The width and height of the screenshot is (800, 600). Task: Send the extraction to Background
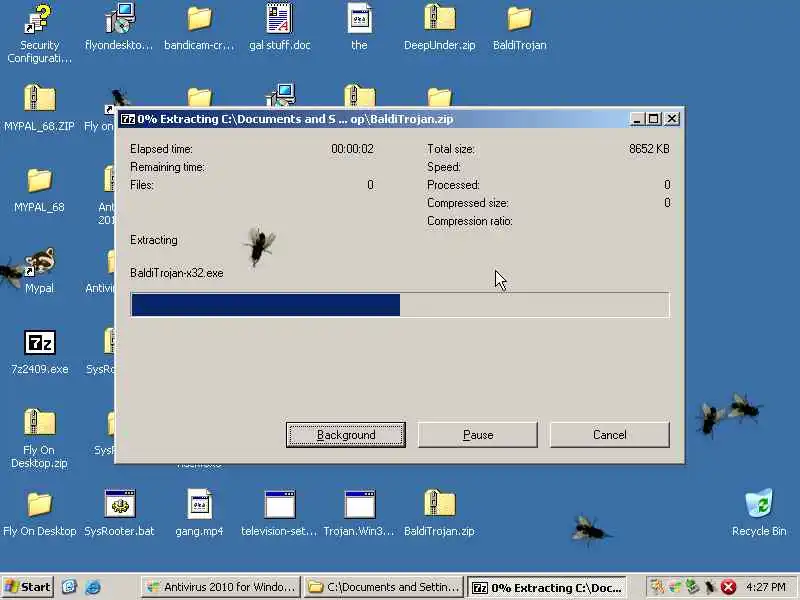point(346,435)
